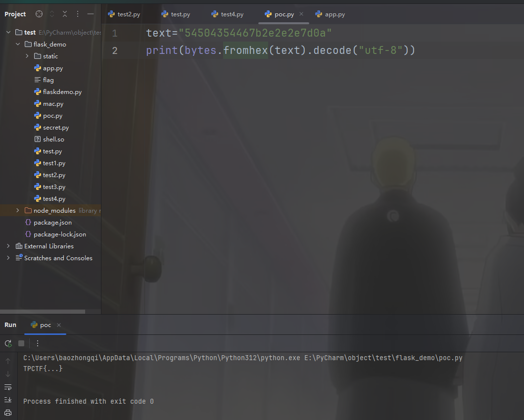524x420 pixels.
Task: Click Collapse All icon in Project toolbar
Action: (65, 14)
